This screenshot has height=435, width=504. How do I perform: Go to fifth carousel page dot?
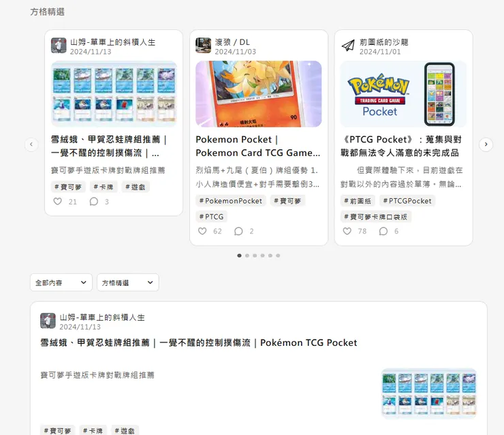[270, 255]
